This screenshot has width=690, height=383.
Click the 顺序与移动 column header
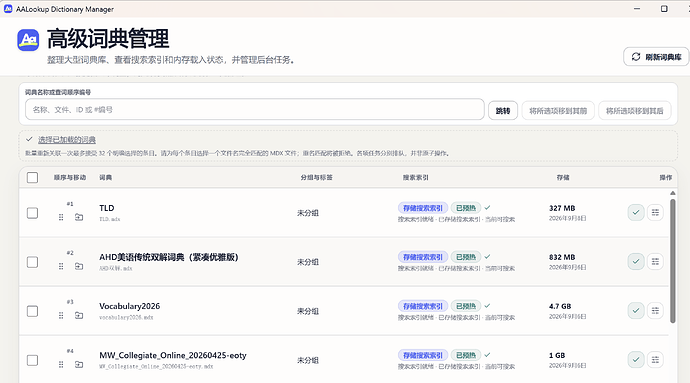[x=70, y=177]
